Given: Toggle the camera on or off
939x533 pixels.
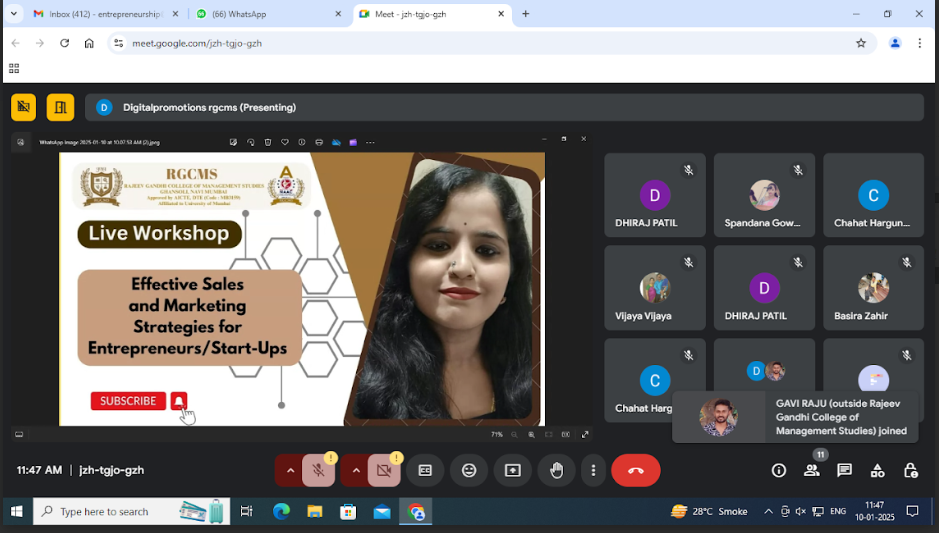Looking at the screenshot, I should pos(384,470).
